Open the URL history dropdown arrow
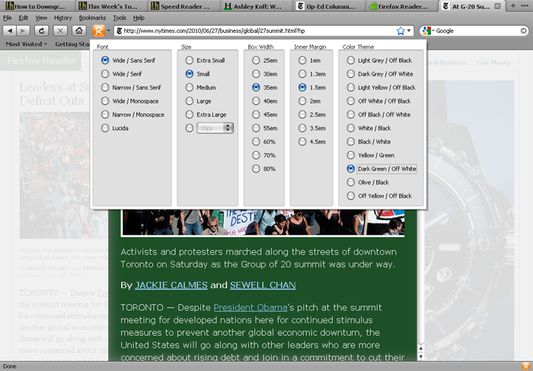This screenshot has width=533, height=371. coord(409,31)
